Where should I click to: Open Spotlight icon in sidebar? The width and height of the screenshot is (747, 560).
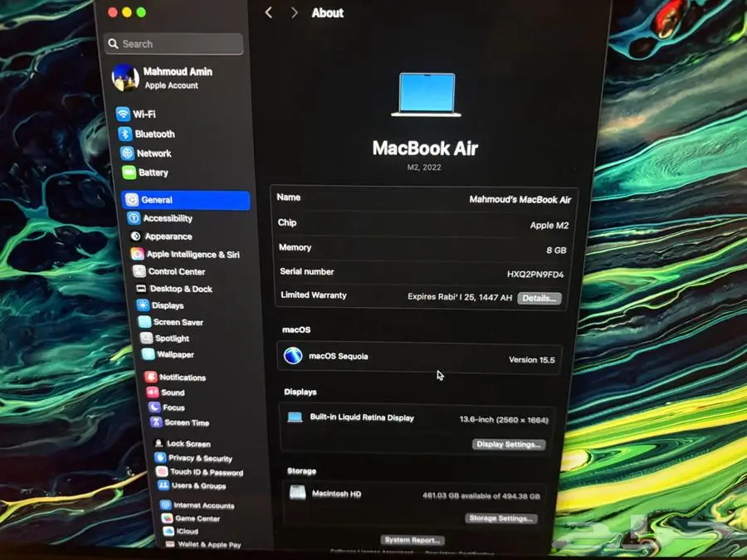(x=146, y=338)
